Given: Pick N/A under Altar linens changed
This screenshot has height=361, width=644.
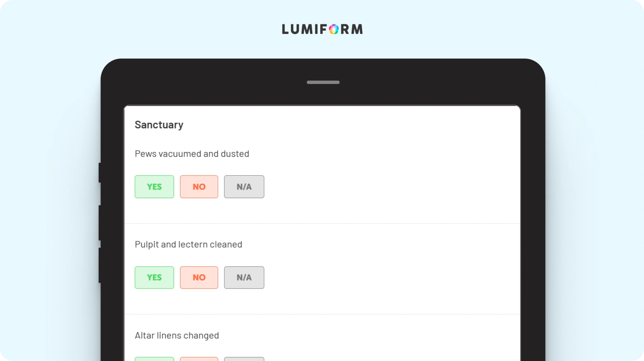Looking at the screenshot, I should tap(244, 359).
